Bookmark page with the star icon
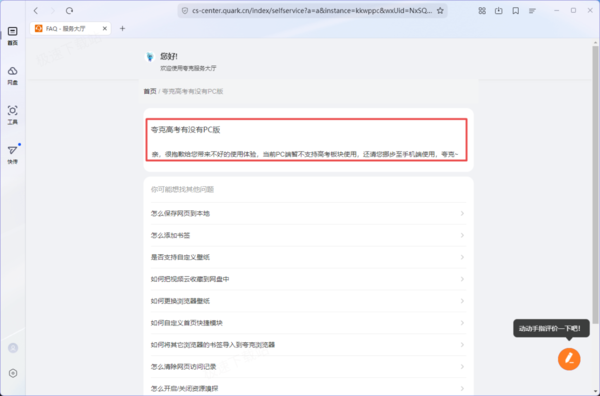 click(440, 11)
